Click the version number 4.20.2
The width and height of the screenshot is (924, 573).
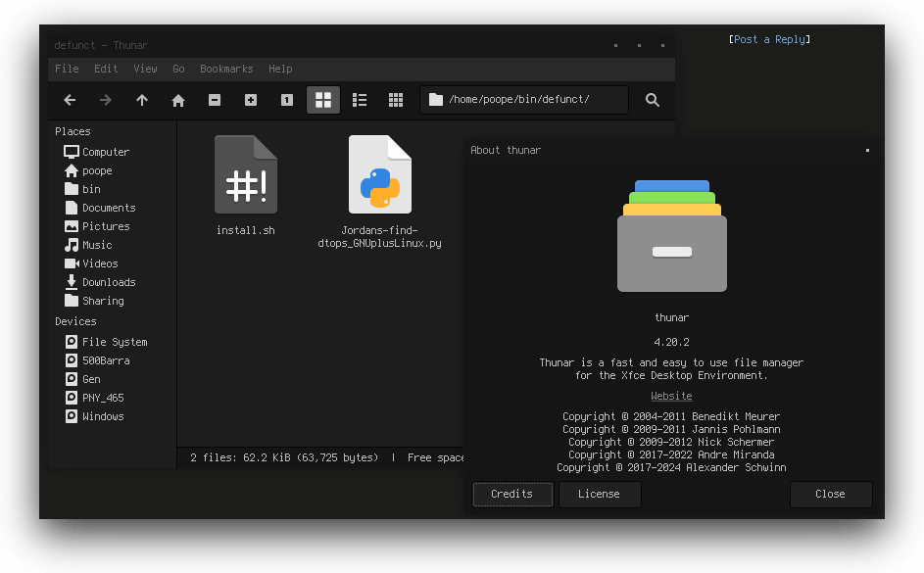pyautogui.click(x=671, y=342)
